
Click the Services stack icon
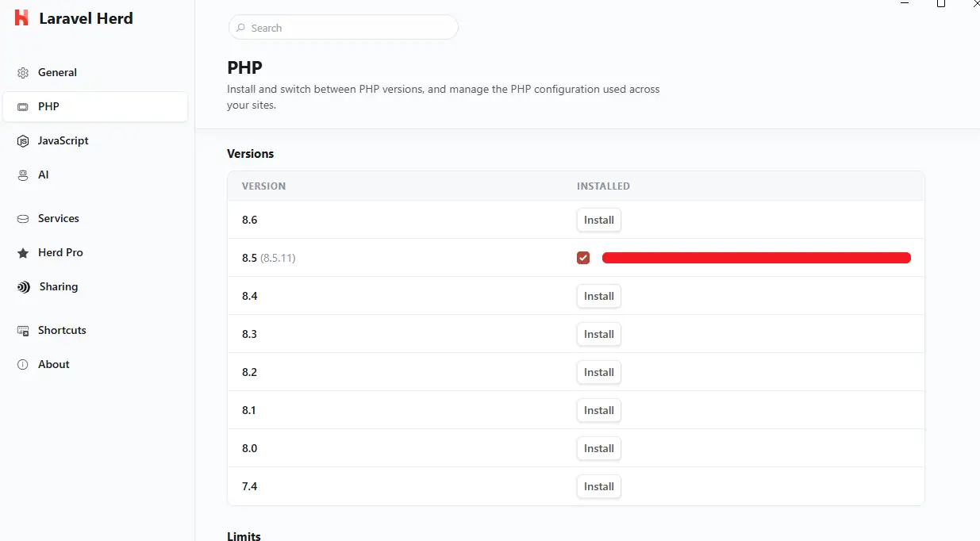(23, 219)
